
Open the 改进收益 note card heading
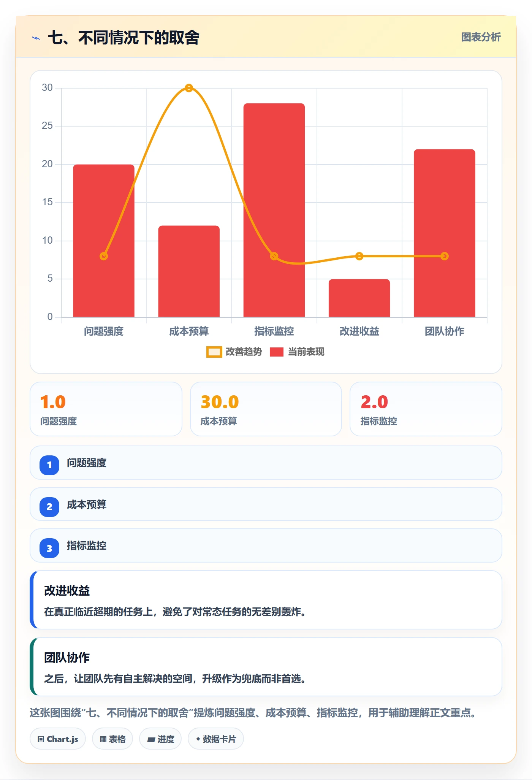67,591
